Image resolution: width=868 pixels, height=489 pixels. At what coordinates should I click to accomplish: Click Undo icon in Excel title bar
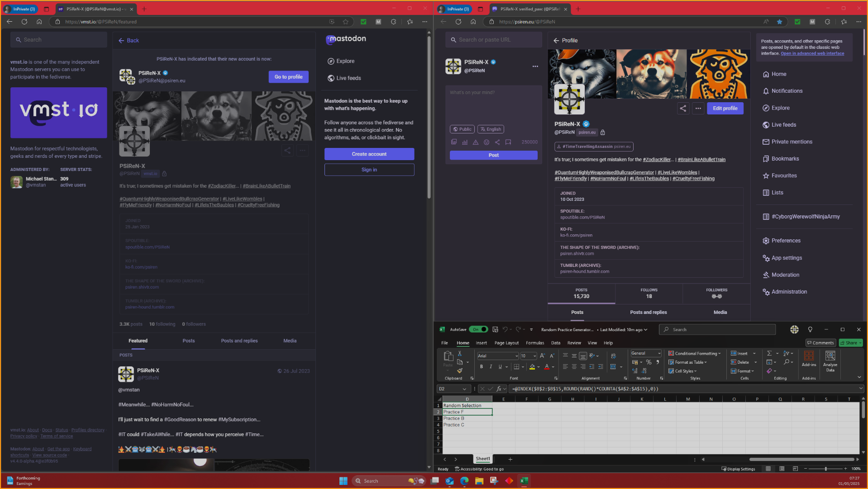pyautogui.click(x=505, y=329)
